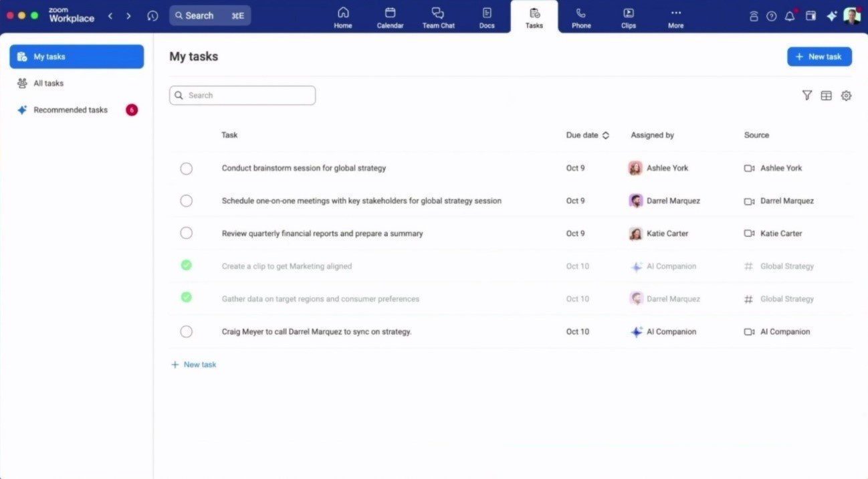Check off Conduct brainstorm session task
This screenshot has height=479, width=868.
click(187, 169)
